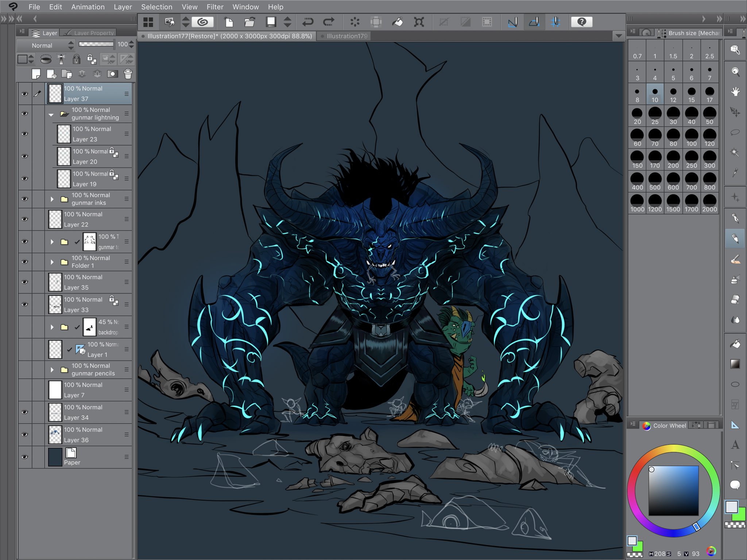Choose brush size 2000
This screenshot has height=560, width=747.
click(x=710, y=204)
